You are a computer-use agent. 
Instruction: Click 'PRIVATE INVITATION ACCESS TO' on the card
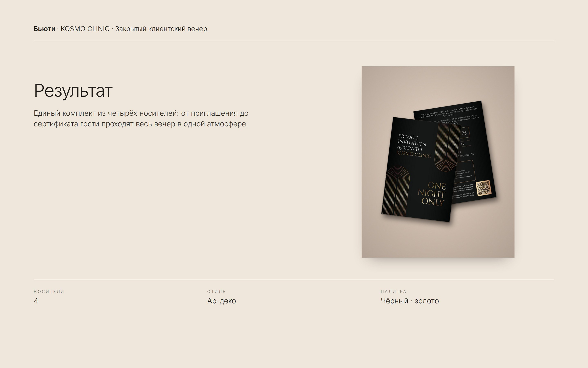(x=412, y=142)
